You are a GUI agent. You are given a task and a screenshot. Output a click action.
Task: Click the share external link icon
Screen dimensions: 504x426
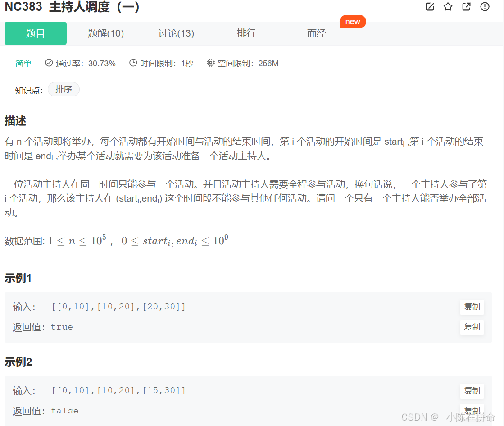click(x=466, y=7)
